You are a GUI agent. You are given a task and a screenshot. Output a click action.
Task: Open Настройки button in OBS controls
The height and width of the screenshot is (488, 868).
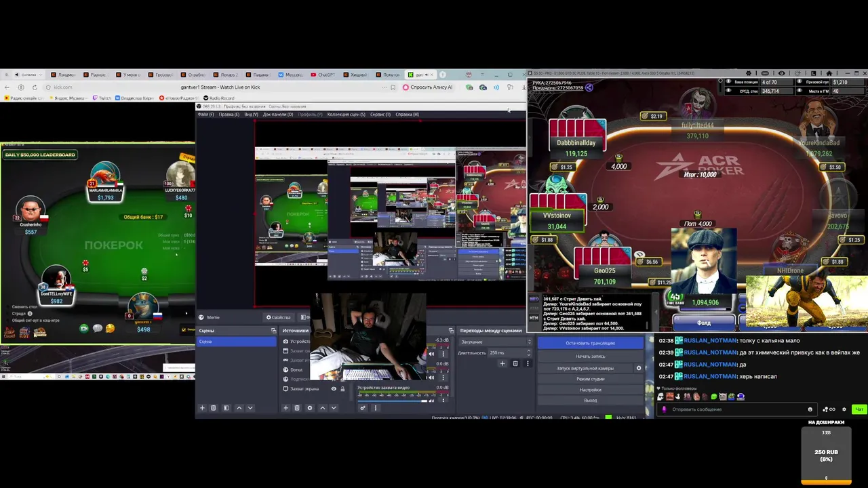point(591,390)
